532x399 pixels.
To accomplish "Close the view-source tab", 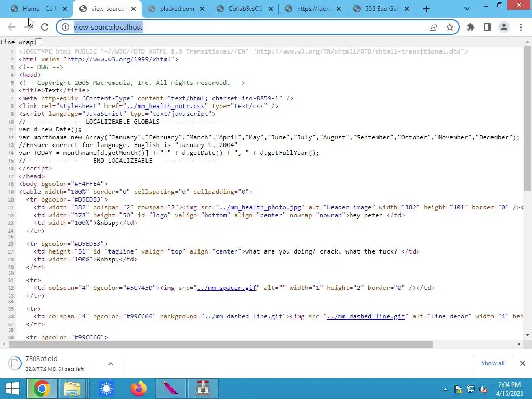I will [134, 9].
